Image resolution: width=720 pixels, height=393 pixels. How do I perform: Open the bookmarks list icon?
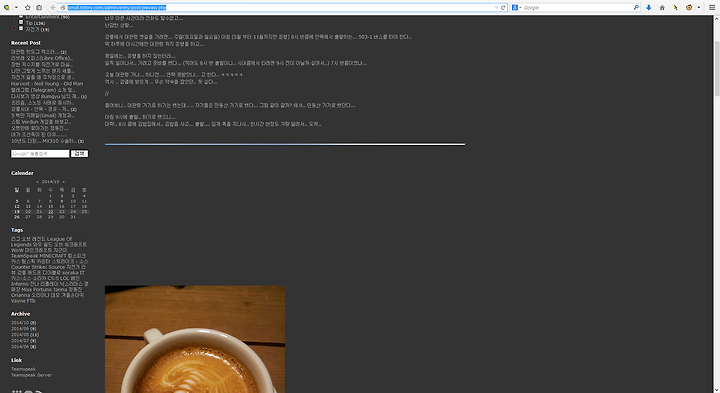point(39,7)
